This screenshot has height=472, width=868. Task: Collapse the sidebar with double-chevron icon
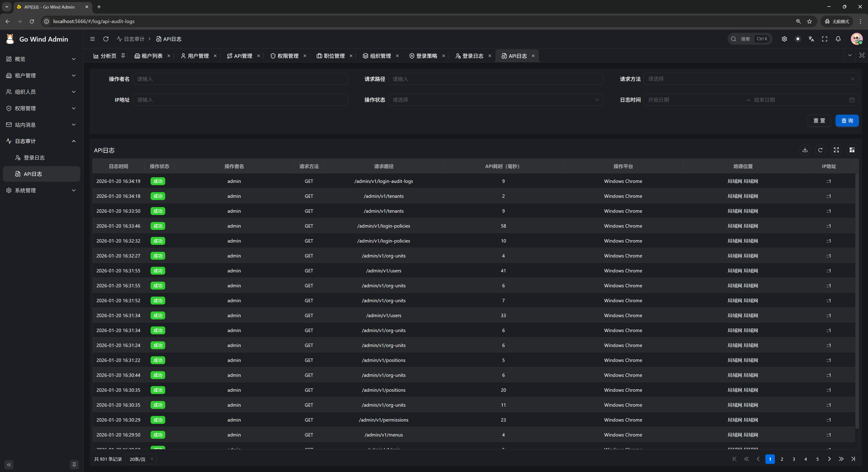9,465
